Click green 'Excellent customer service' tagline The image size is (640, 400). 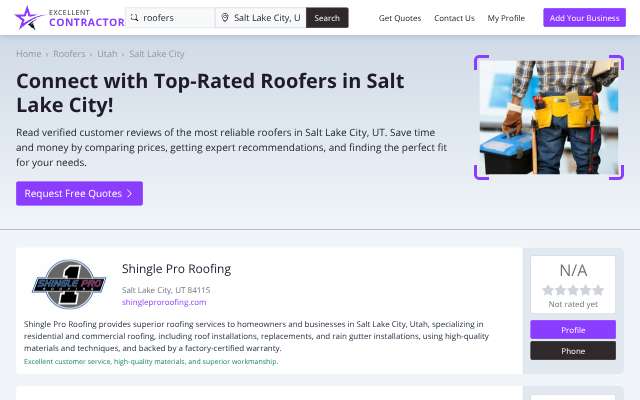point(151,362)
